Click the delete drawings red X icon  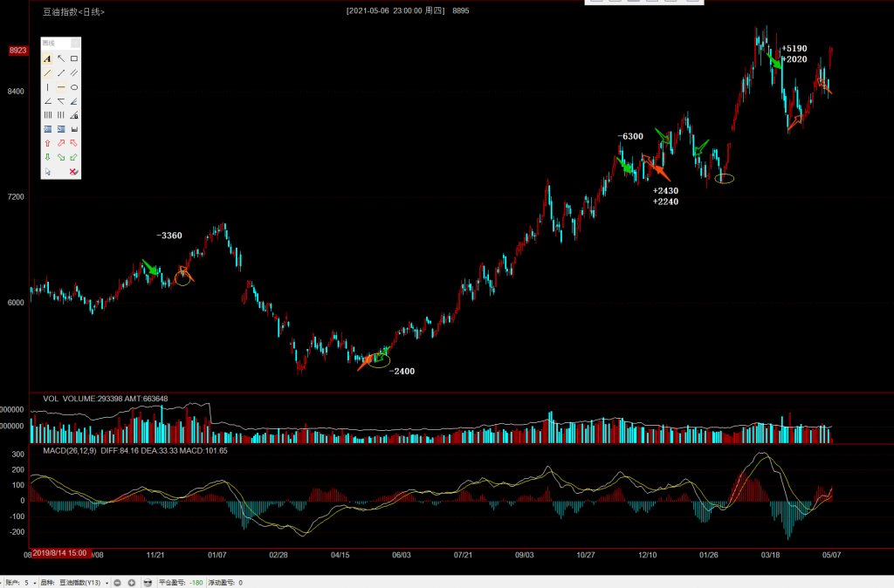(x=74, y=172)
